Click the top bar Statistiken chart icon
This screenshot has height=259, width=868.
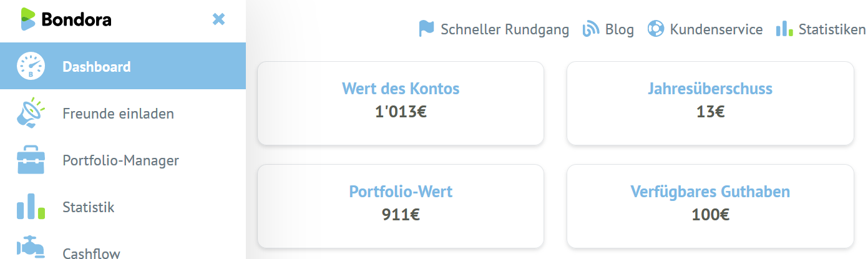[784, 29]
